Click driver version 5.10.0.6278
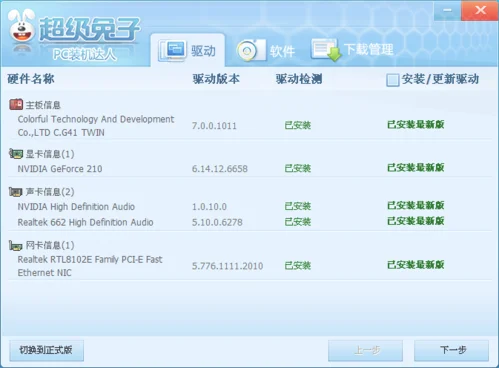 pyautogui.click(x=217, y=222)
